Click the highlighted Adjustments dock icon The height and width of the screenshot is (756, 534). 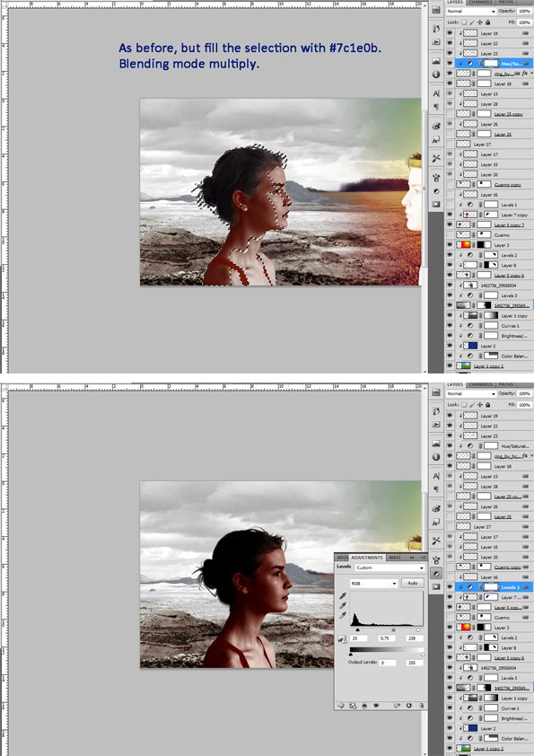[436, 573]
